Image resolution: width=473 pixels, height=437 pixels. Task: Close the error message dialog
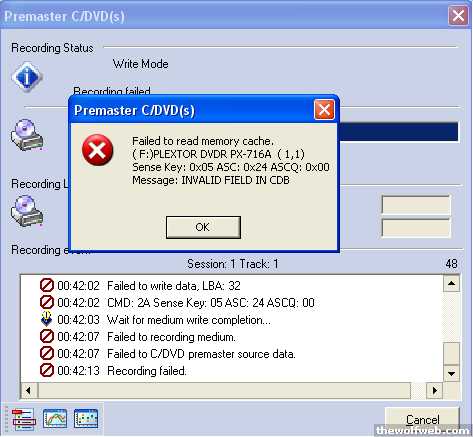(324, 110)
